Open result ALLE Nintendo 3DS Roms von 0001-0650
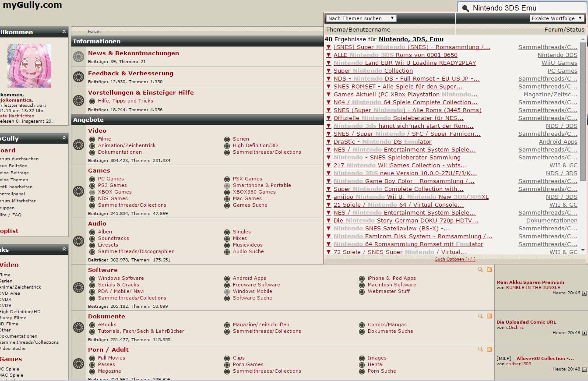Image resolution: width=588 pixels, height=381 pixels. pos(395,55)
